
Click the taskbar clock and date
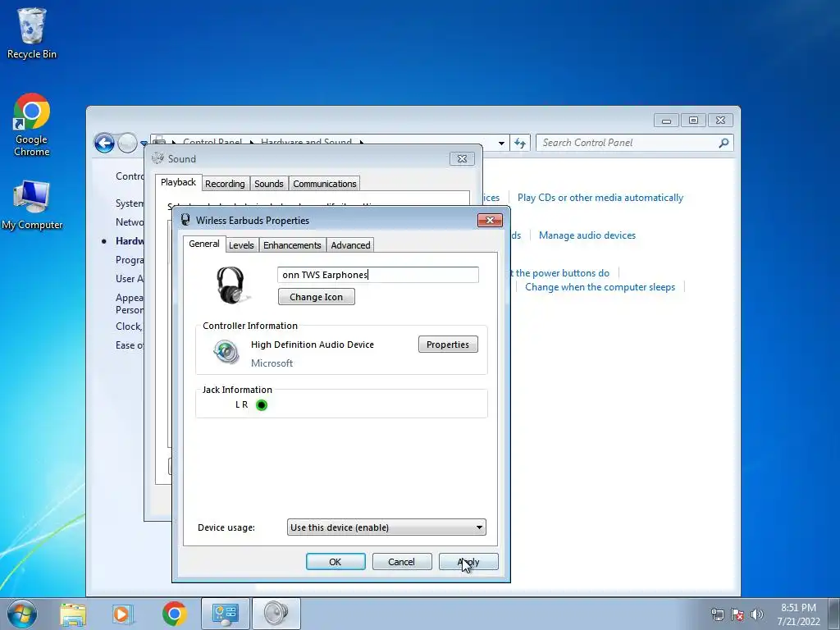click(798, 614)
